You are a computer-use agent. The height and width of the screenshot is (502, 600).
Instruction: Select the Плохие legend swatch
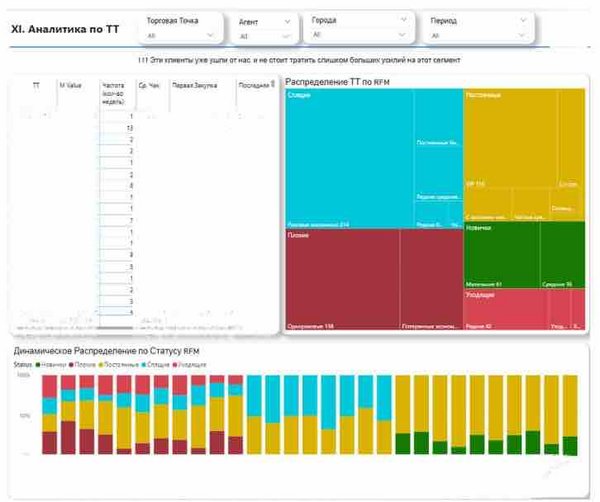pyautogui.click(x=71, y=365)
